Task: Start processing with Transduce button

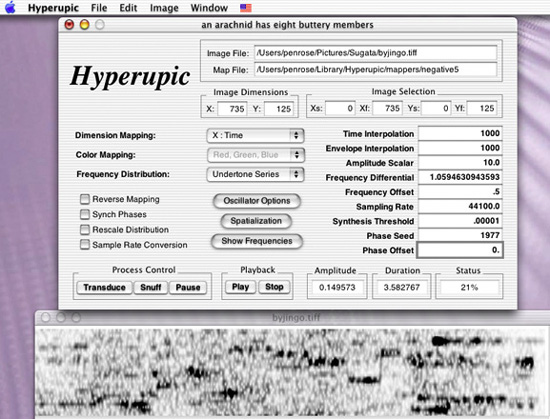Action: (105, 288)
